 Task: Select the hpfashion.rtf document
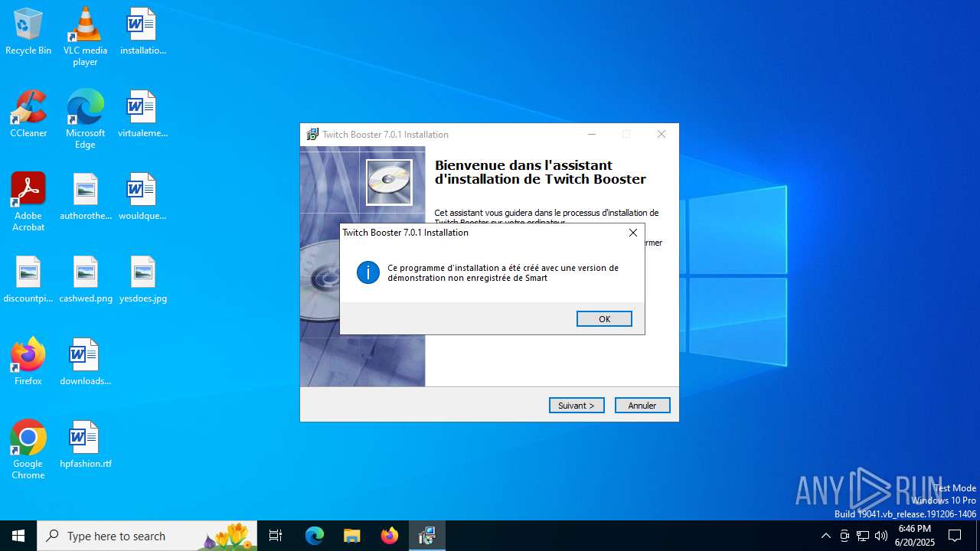(x=85, y=445)
